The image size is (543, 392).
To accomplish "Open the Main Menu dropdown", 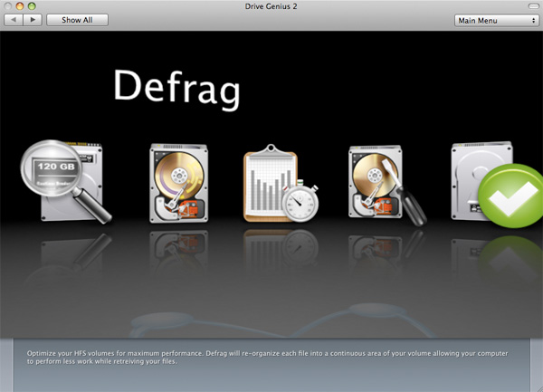I will pyautogui.click(x=497, y=21).
